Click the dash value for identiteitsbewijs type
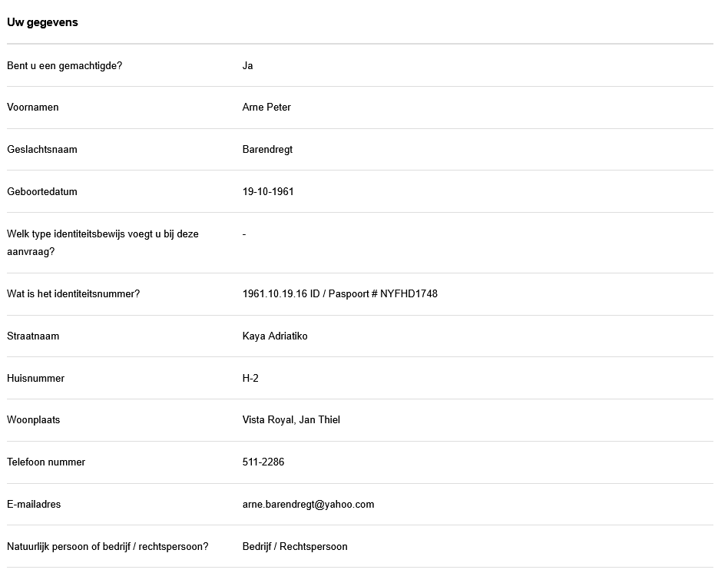Viewport: 728px width, 573px height. [244, 234]
